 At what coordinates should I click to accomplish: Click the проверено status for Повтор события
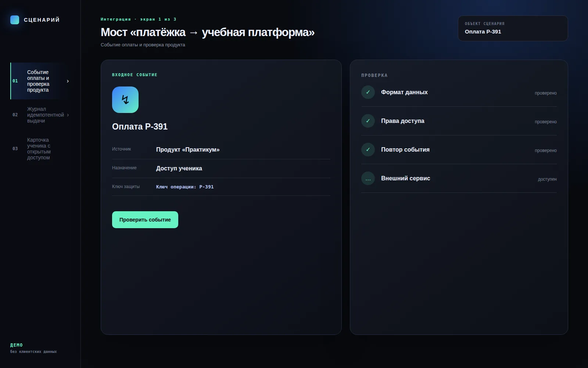point(546,151)
